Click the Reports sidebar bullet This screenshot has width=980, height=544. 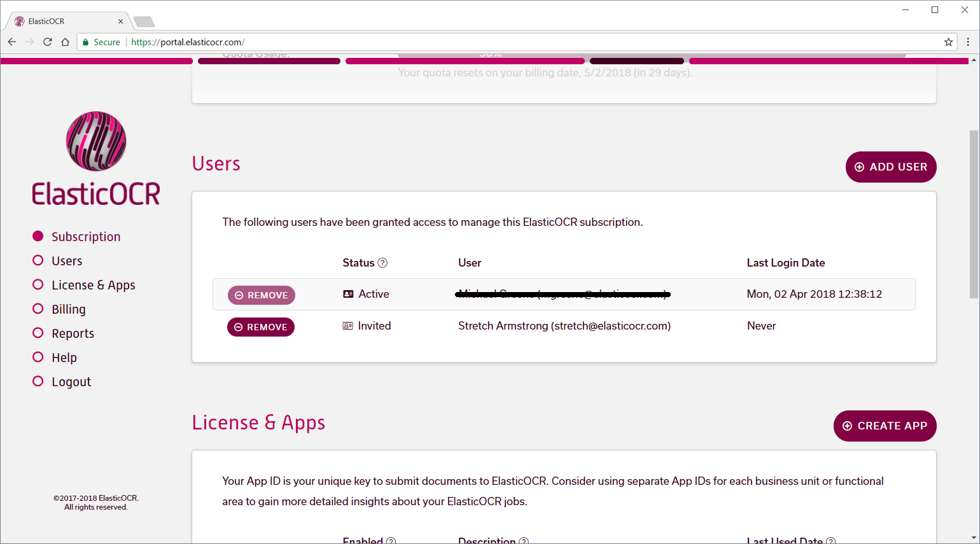38,333
